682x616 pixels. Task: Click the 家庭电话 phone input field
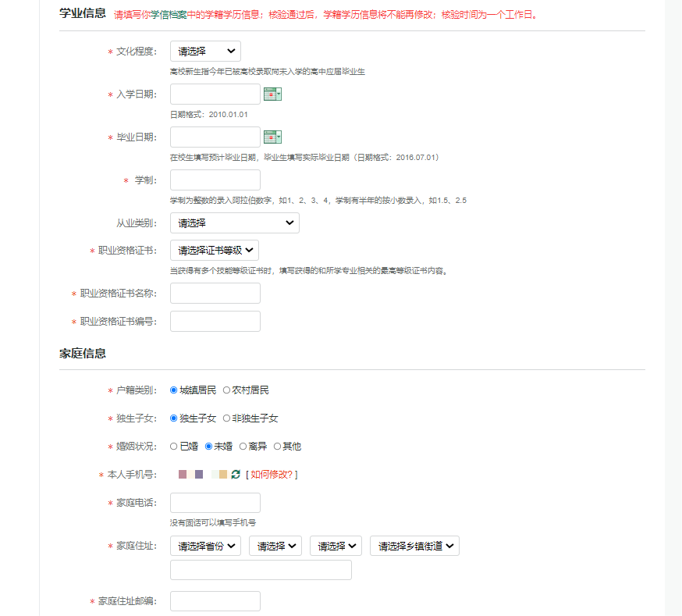tap(215, 502)
